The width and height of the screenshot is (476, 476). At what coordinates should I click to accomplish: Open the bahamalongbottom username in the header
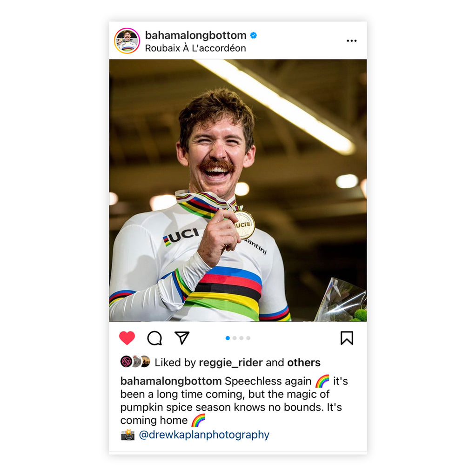(195, 35)
